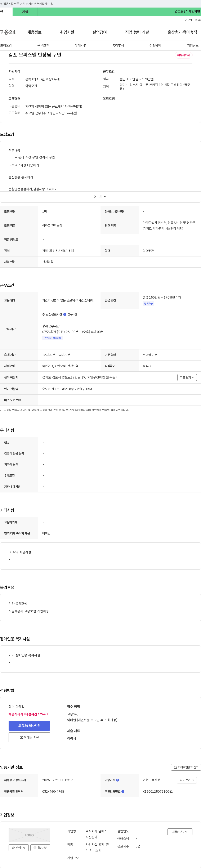Click the 협의가능 wage tag
The width and height of the screenshot is (201, 868).
[x=148, y=304]
